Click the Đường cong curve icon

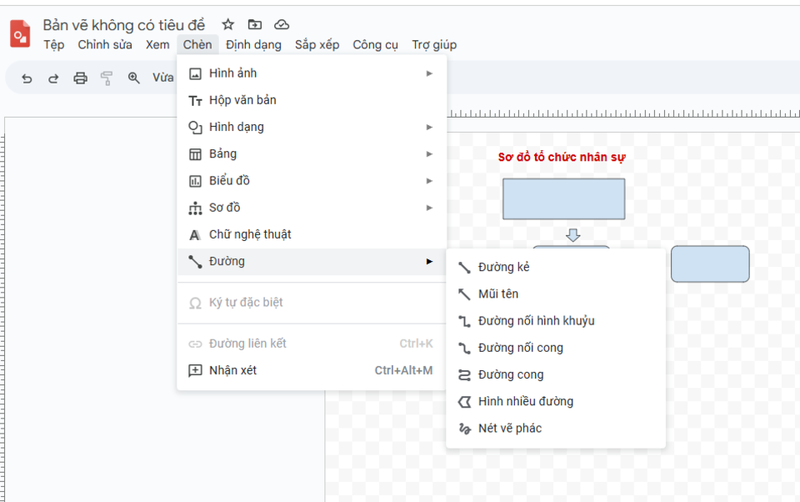pos(464,375)
